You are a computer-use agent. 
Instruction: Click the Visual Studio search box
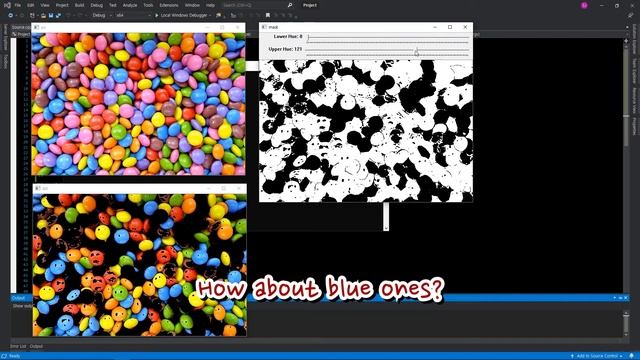pos(257,5)
